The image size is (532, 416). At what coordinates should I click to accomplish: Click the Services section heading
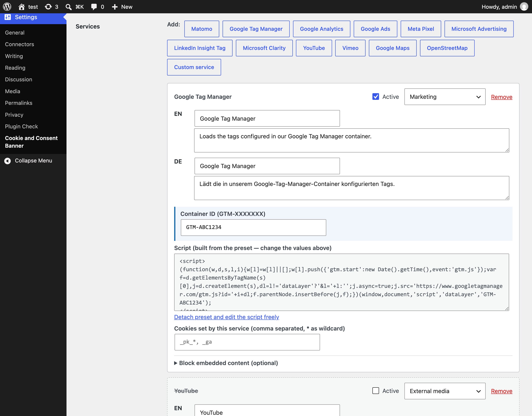[x=88, y=26]
